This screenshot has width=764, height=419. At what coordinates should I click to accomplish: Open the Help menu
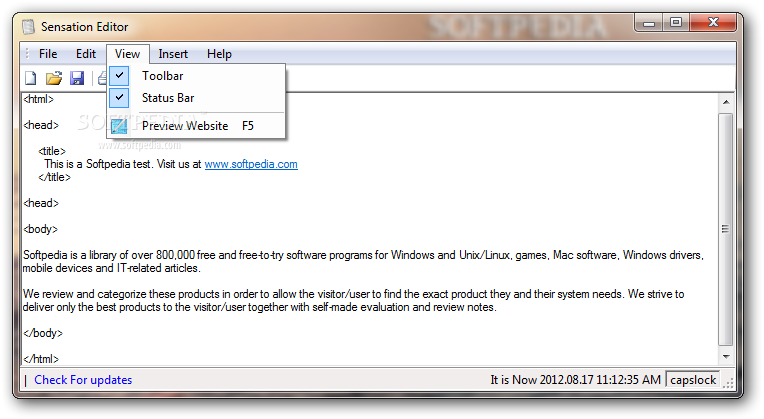[x=219, y=54]
